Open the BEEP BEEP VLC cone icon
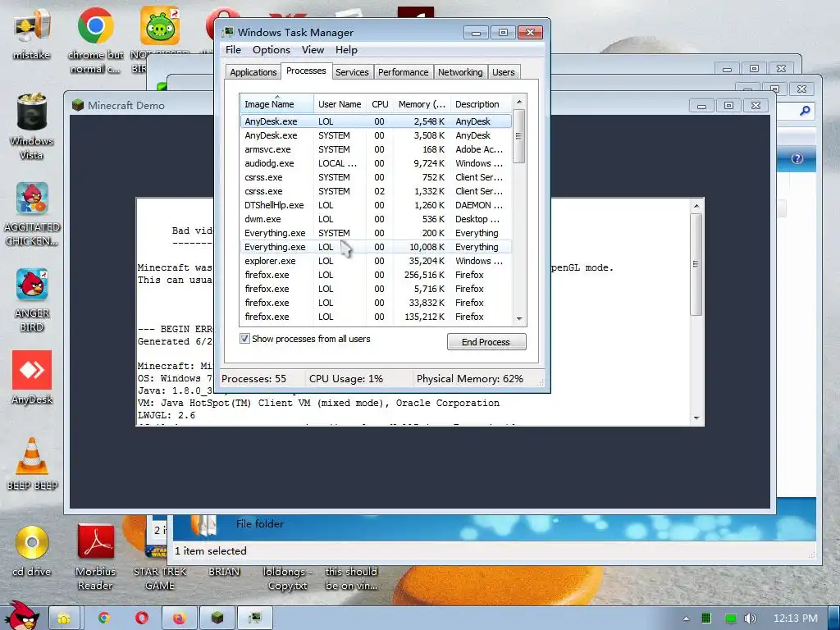This screenshot has height=630, width=840. coord(32,463)
